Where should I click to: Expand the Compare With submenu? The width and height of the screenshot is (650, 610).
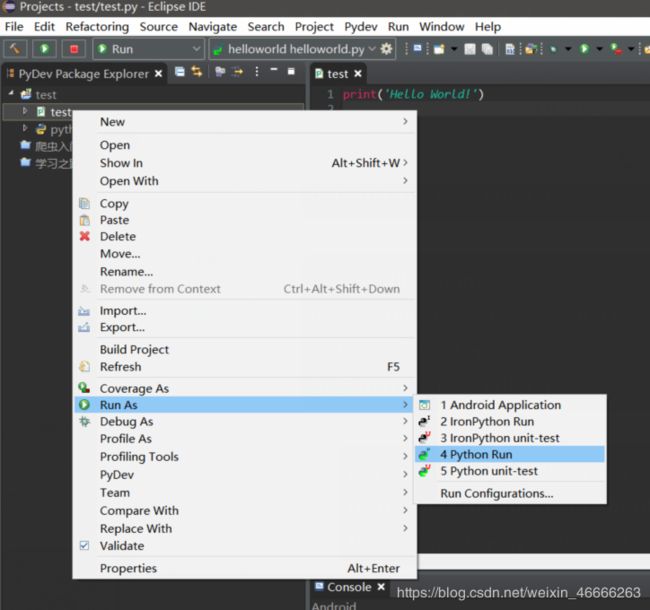click(x=245, y=511)
